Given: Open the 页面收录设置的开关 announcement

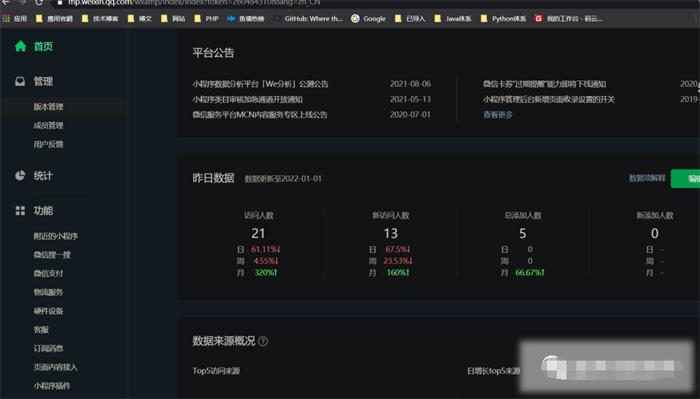Looking at the screenshot, I should pyautogui.click(x=549, y=99).
